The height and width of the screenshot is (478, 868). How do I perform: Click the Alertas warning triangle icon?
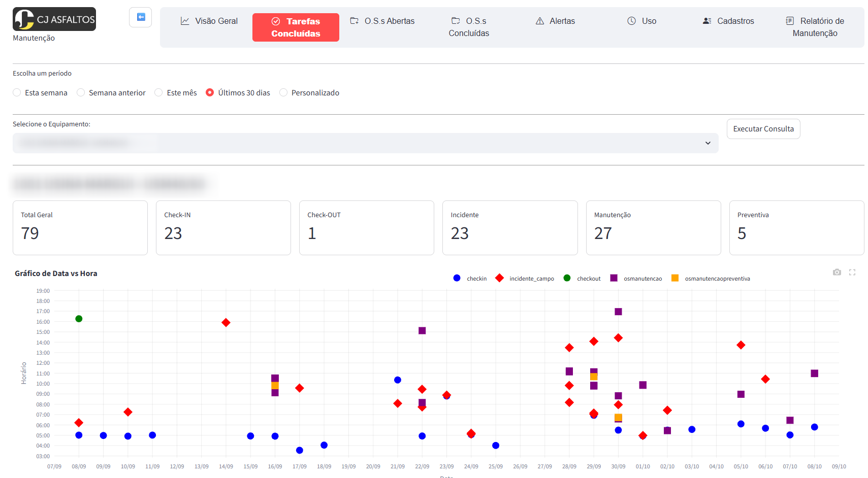(x=540, y=21)
